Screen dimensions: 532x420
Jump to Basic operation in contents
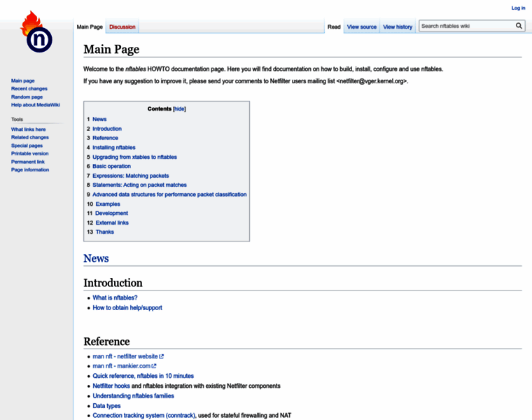coord(111,166)
